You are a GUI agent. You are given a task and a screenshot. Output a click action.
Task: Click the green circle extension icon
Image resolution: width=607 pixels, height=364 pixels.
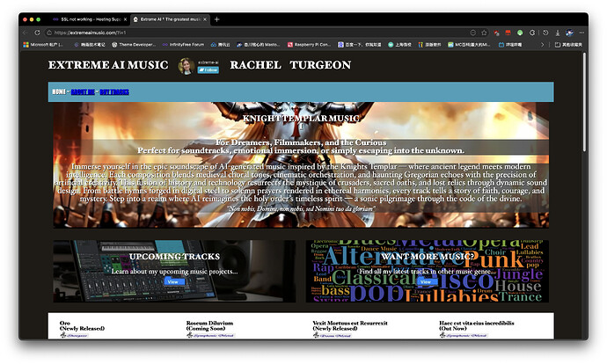[x=520, y=33]
